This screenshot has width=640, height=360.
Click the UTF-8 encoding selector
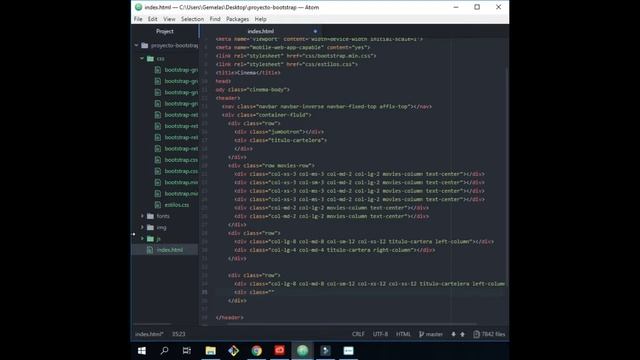click(x=380, y=334)
